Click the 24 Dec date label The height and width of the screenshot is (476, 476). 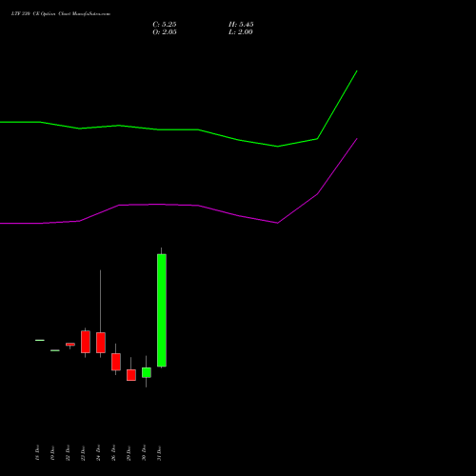[x=98, y=453]
